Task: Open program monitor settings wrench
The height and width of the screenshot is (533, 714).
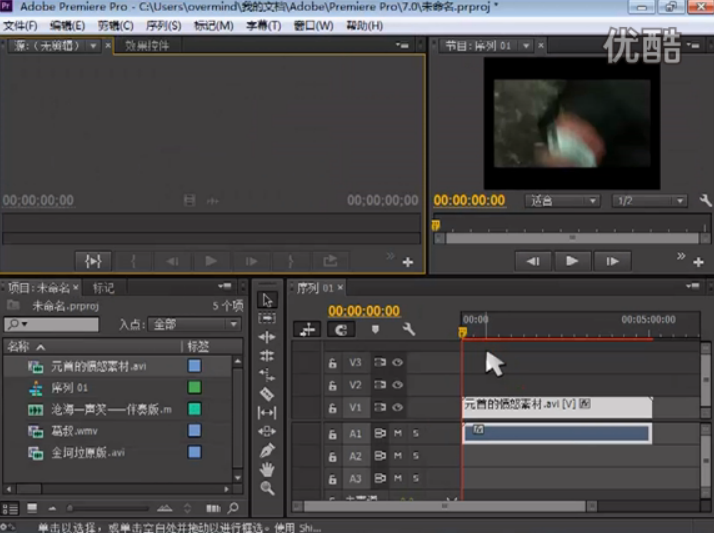Action: coord(705,200)
